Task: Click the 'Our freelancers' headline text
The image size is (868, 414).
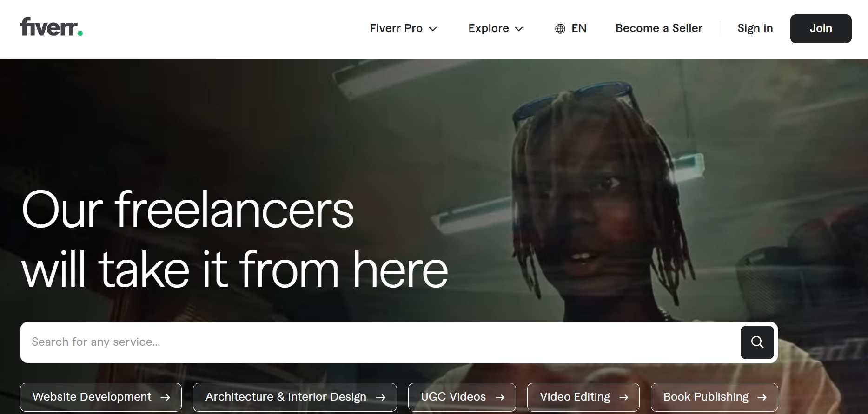Action: click(x=188, y=210)
